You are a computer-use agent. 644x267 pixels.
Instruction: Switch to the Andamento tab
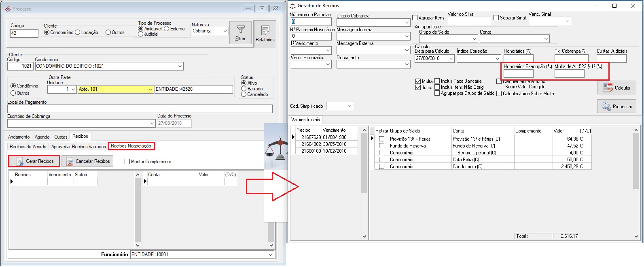tap(19, 137)
